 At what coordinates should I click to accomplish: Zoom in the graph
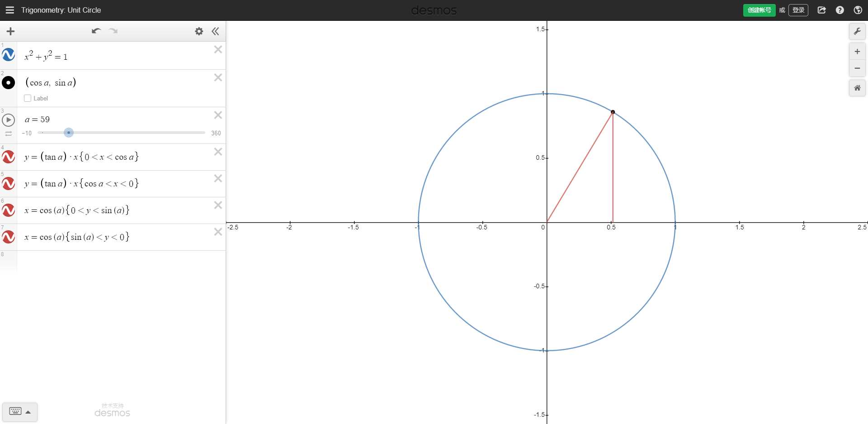coord(857,52)
